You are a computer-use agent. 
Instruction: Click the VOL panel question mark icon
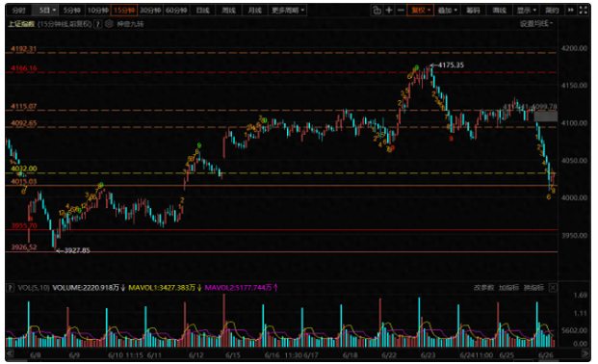pos(11,288)
